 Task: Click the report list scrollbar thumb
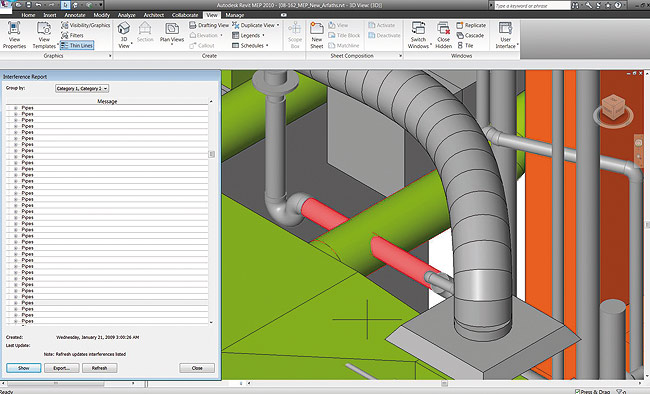(211, 154)
